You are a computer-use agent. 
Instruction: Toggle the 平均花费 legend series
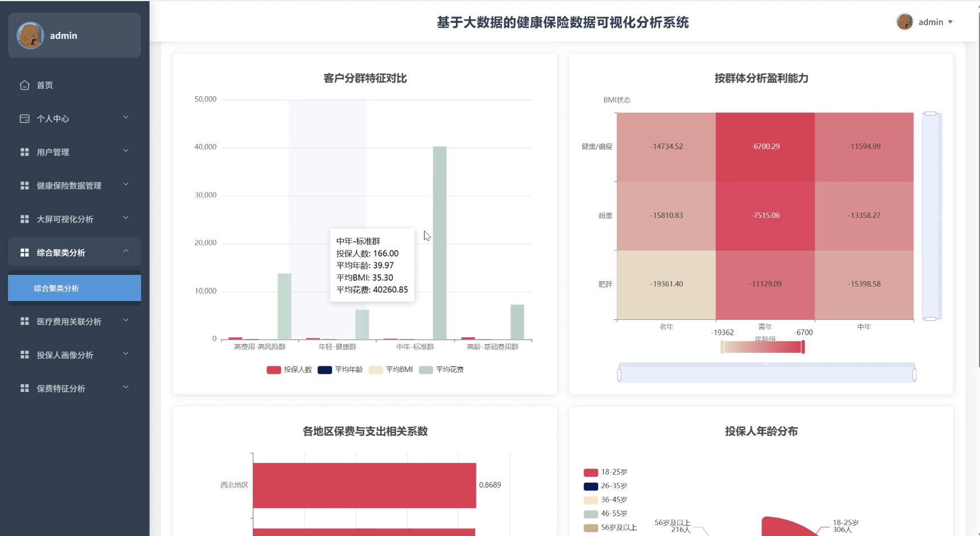coord(441,370)
